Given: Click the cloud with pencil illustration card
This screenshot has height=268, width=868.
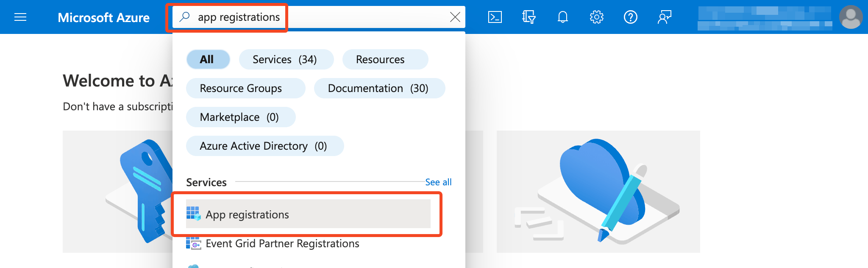Looking at the screenshot, I should [598, 192].
